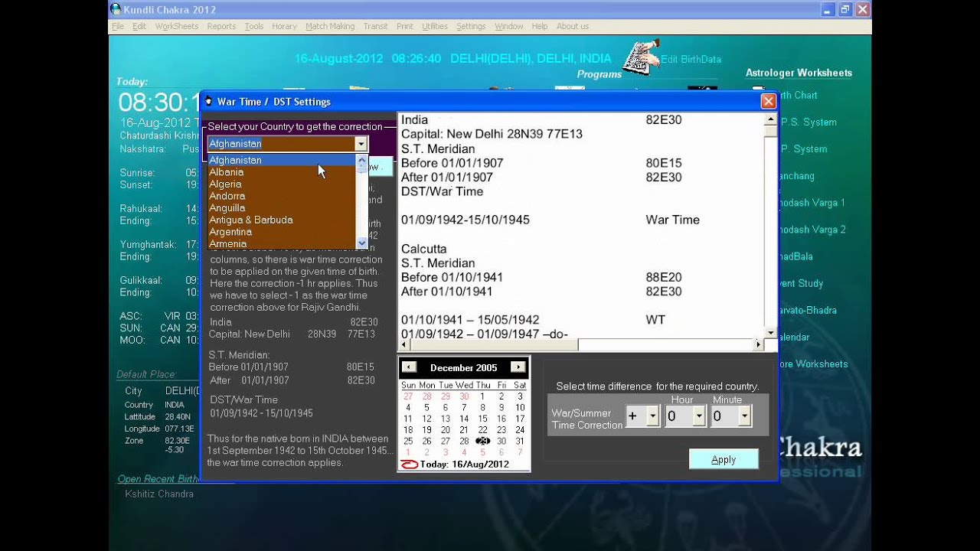Toggle the country combo box arrow
The height and width of the screenshot is (551, 980).
361,144
